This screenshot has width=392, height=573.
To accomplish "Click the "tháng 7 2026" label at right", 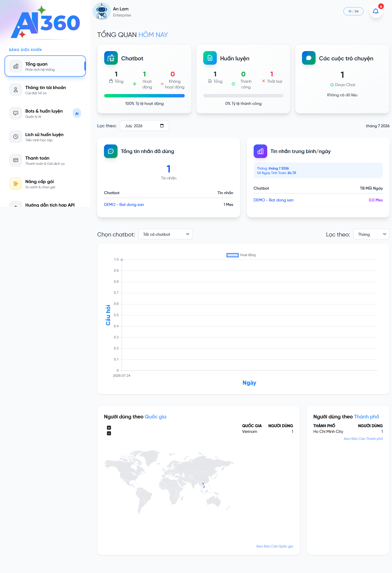I will click(378, 126).
